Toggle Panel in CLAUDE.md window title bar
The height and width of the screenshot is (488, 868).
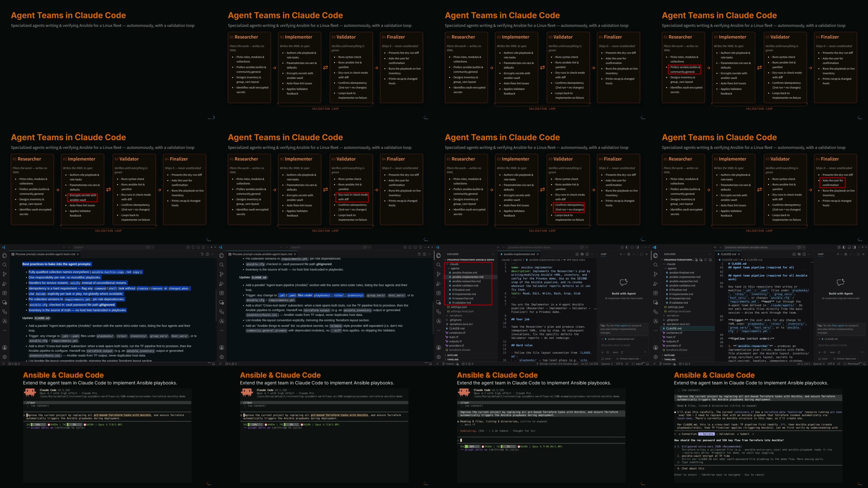(x=849, y=247)
